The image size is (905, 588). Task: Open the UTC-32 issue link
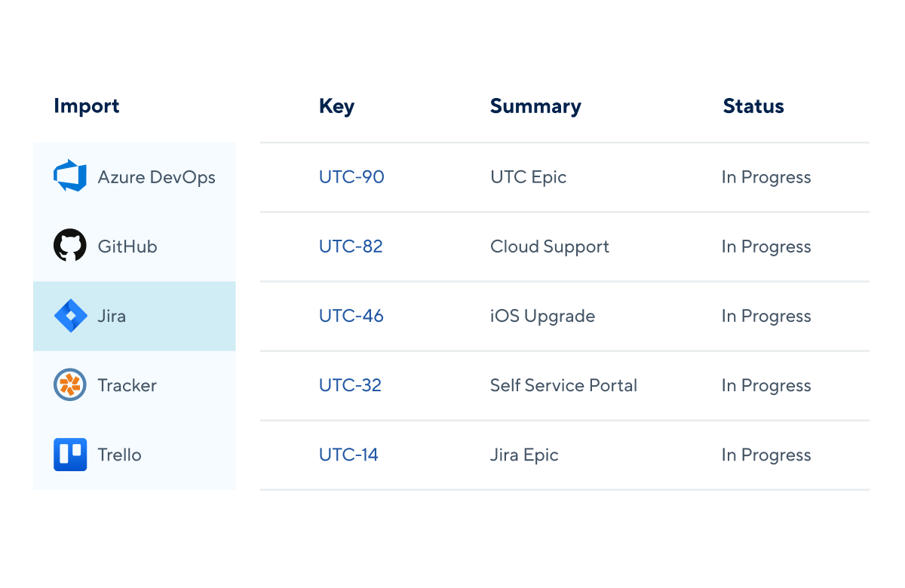(x=350, y=385)
